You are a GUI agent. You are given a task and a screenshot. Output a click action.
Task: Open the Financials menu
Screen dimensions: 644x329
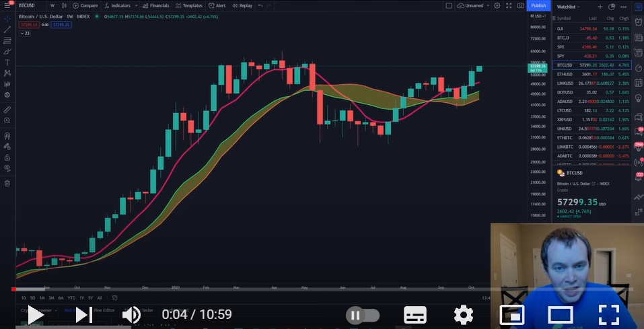point(156,6)
